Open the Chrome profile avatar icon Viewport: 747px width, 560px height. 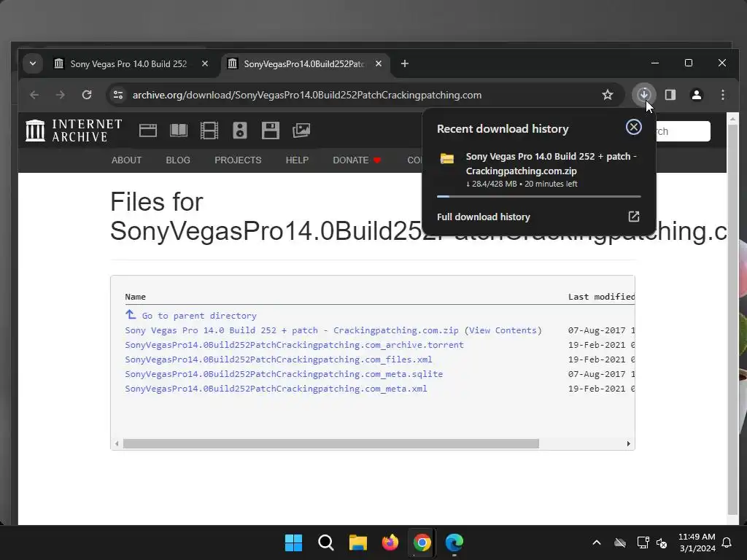point(697,95)
